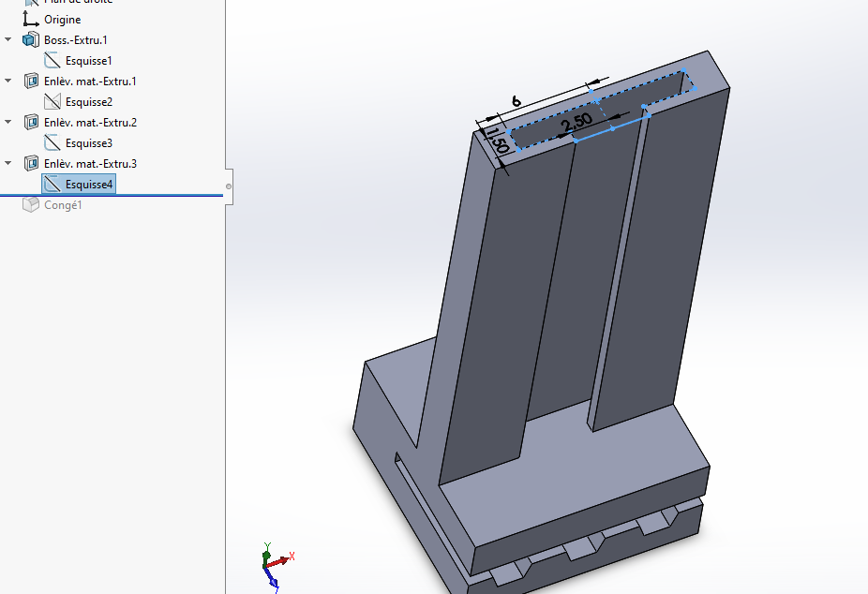This screenshot has height=594, width=868.
Task: Click the suppressed Congé1 fillet icon
Action: (30, 205)
